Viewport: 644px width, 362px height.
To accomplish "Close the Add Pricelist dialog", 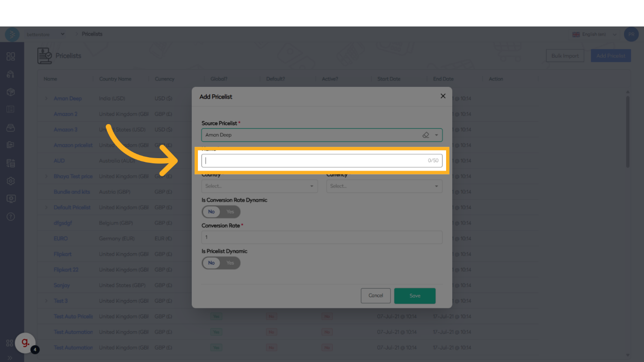I will [x=443, y=96].
